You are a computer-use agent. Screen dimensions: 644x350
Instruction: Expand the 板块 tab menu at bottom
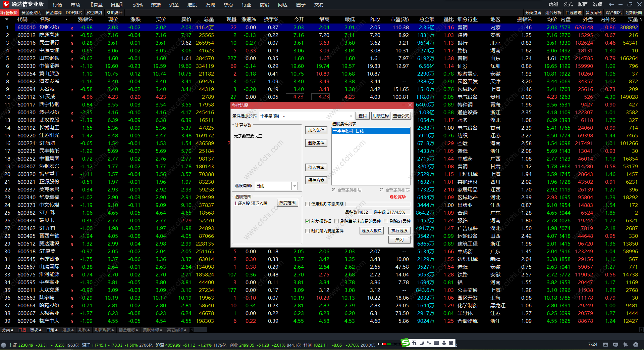(x=36, y=330)
